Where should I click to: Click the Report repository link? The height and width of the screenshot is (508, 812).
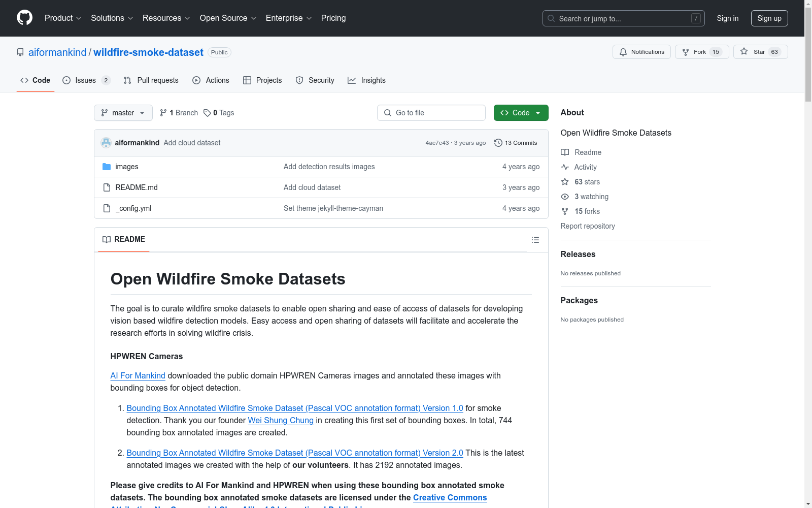[x=588, y=226]
